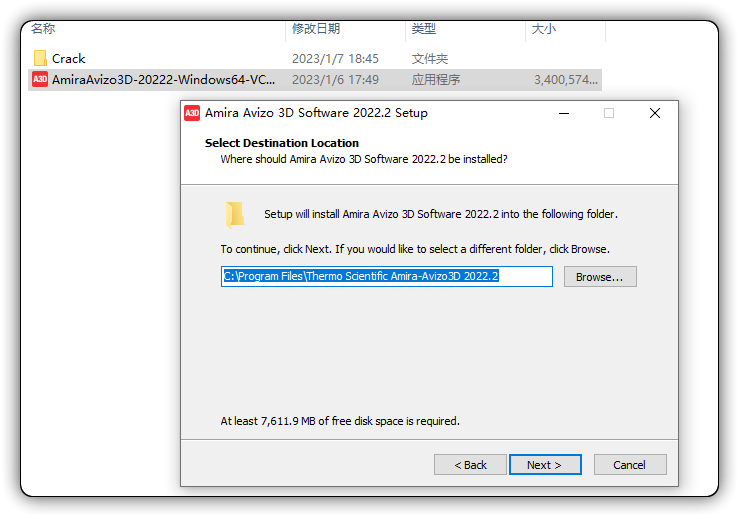The width and height of the screenshot is (739, 517).
Task: Sort files by 类型 column
Action: point(424,29)
